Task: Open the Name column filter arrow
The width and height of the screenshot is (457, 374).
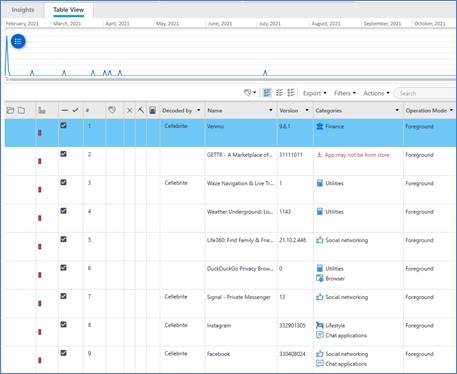Action: 271,110
